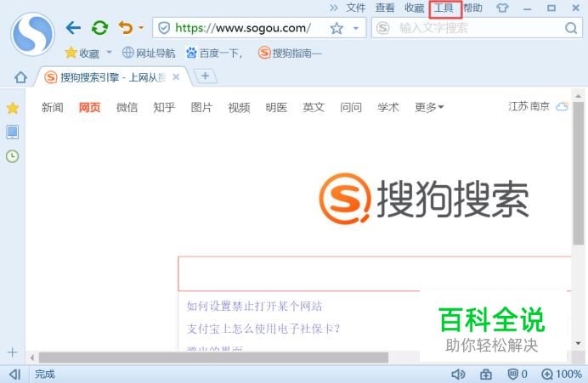588x383 pixels.
Task: Go to 英文 search category
Action: [314, 108]
